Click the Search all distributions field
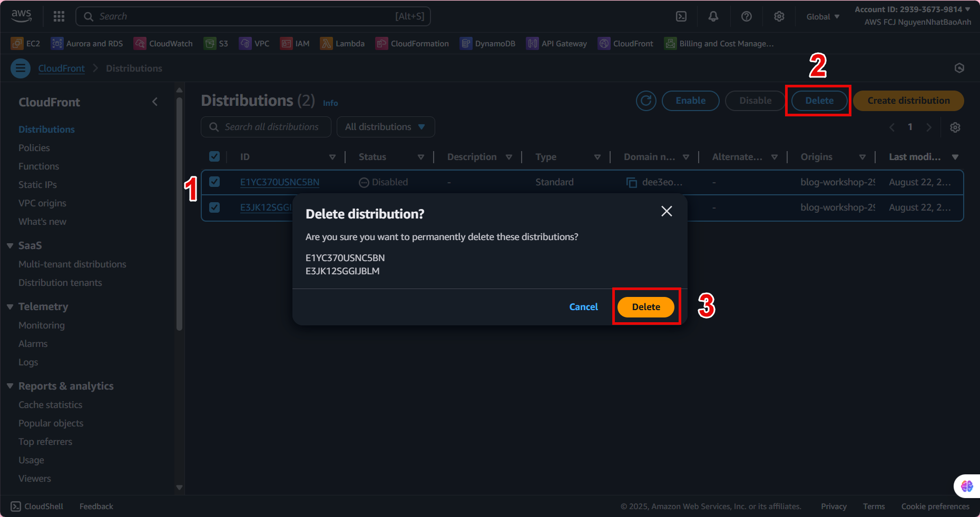 (271, 127)
